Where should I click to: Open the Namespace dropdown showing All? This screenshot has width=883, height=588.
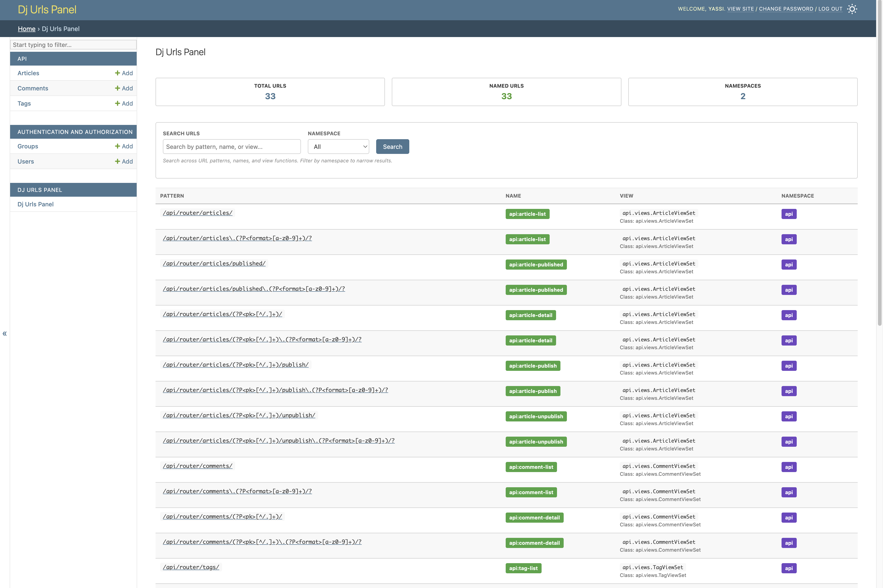pyautogui.click(x=338, y=146)
